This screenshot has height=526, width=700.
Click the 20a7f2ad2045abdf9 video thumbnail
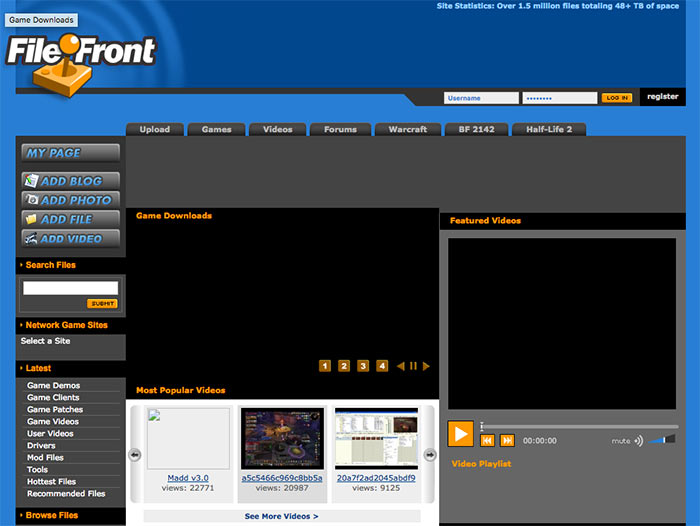click(376, 438)
